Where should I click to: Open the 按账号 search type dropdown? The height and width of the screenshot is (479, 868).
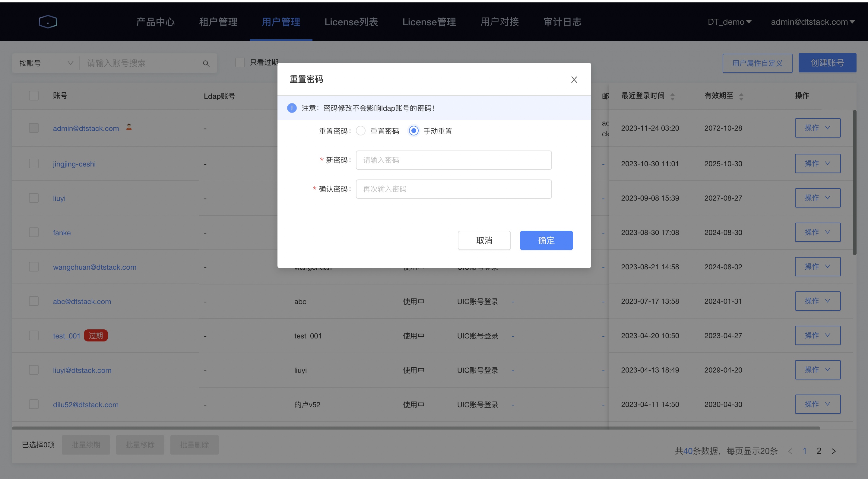pos(46,63)
